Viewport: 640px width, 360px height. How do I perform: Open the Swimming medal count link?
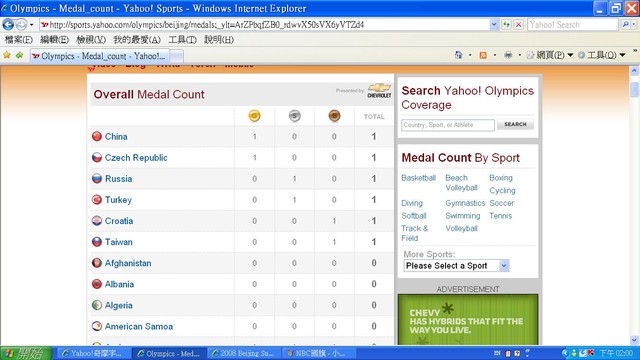pyautogui.click(x=462, y=216)
